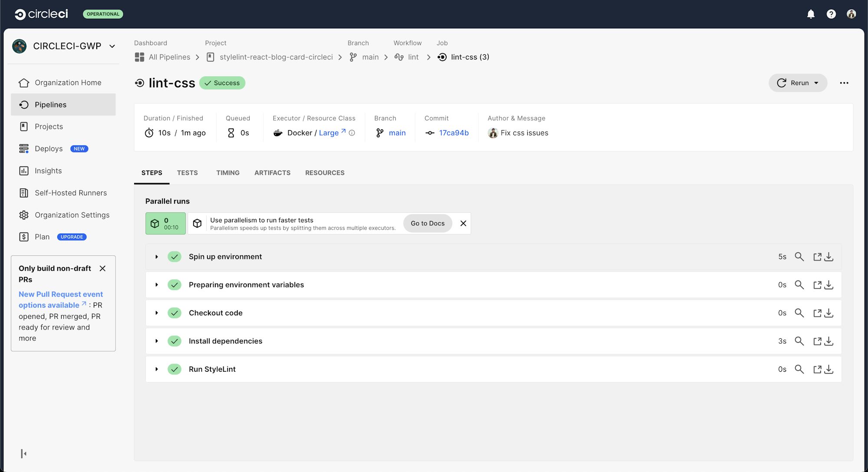Click the parallel run 00:10 block
Image resolution: width=868 pixels, height=472 pixels.
tap(165, 223)
